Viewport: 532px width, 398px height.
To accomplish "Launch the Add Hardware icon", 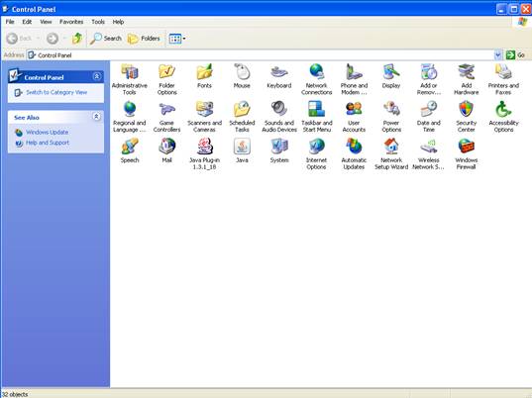I will point(467,72).
